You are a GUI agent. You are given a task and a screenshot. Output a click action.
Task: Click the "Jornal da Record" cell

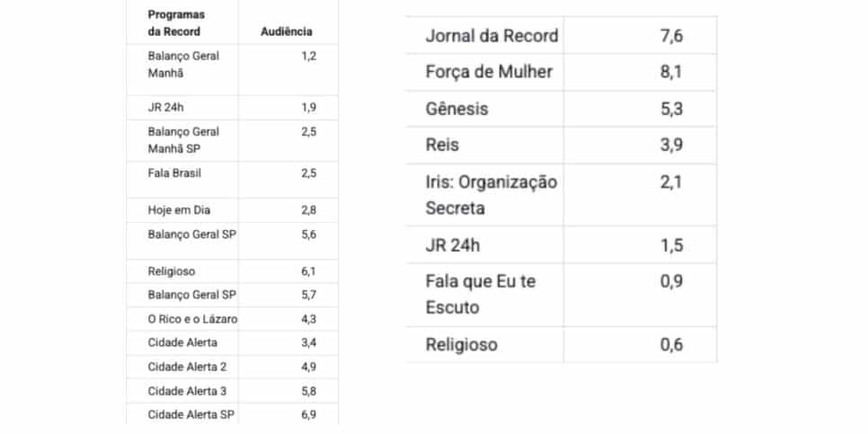492,36
